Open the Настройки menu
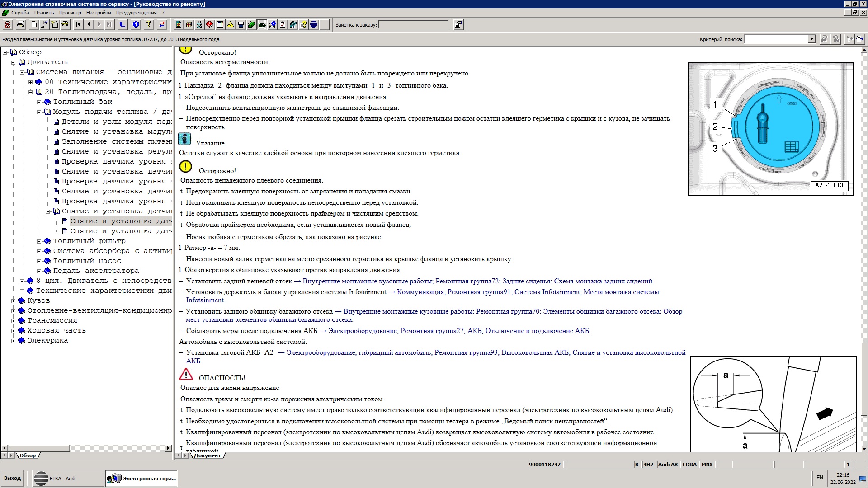868x488 pixels. point(98,13)
